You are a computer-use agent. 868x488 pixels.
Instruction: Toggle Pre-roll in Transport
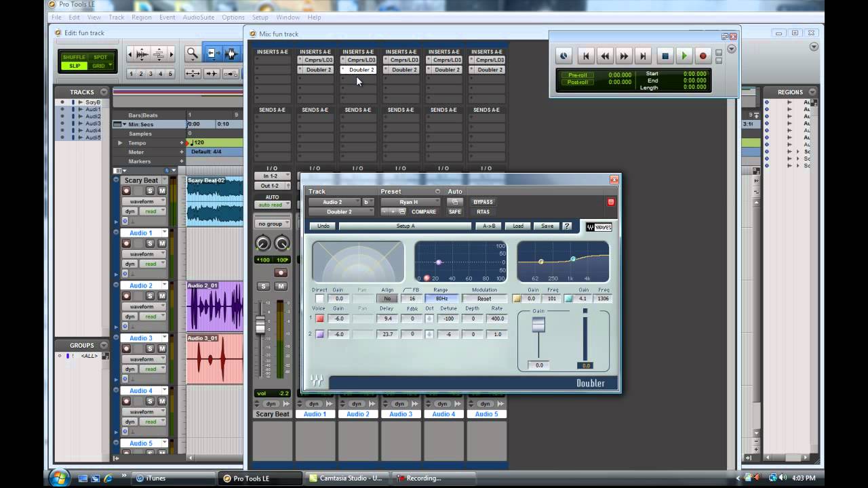point(578,75)
